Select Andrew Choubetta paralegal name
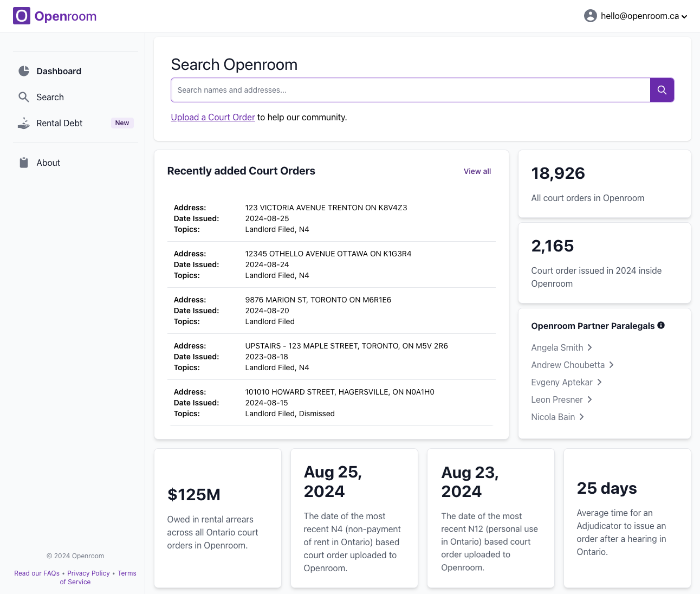This screenshot has width=700, height=594. 568,365
